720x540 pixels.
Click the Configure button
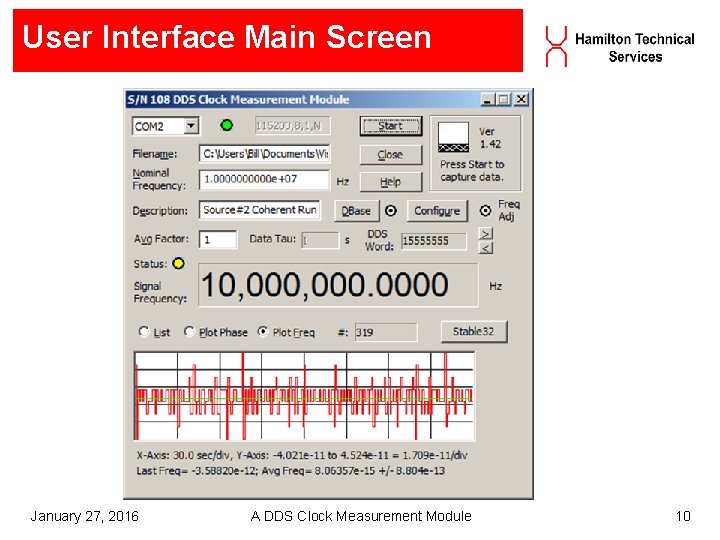[437, 211]
